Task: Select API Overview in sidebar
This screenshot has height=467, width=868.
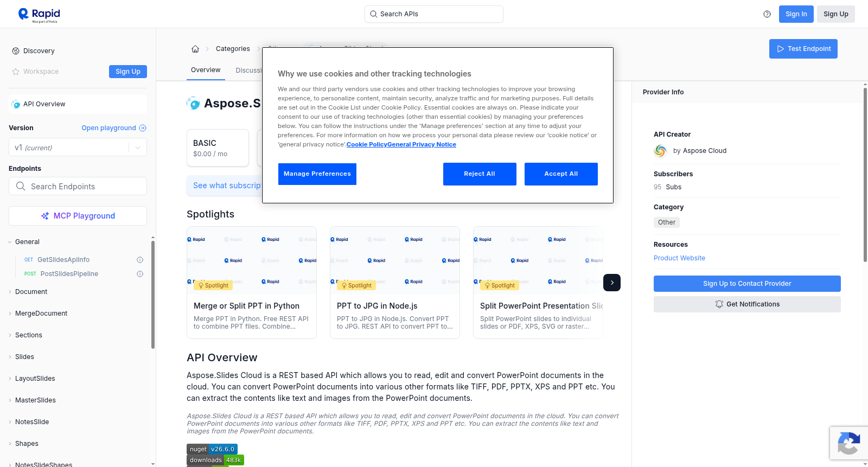Action: point(78,104)
